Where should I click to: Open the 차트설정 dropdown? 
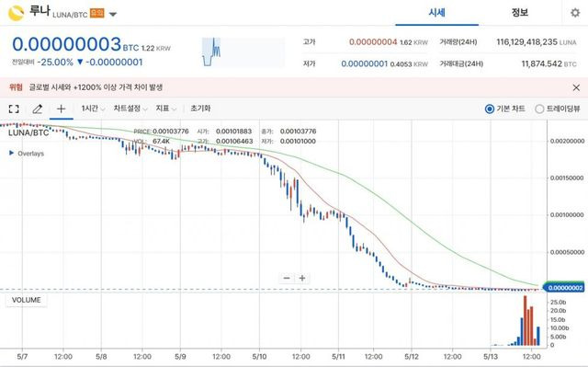point(130,109)
